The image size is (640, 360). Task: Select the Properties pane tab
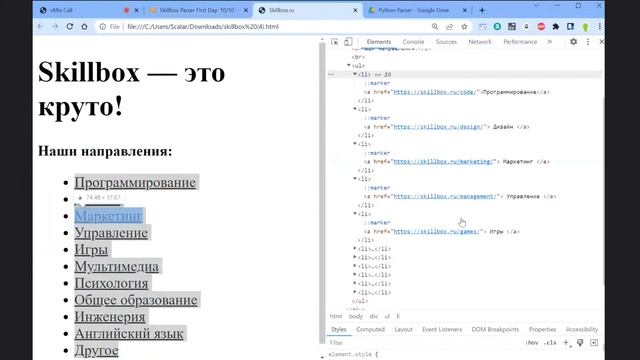click(542, 329)
